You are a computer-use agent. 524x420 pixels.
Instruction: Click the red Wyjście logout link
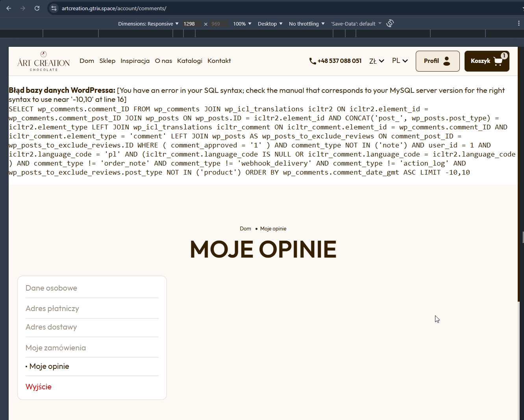(39, 387)
